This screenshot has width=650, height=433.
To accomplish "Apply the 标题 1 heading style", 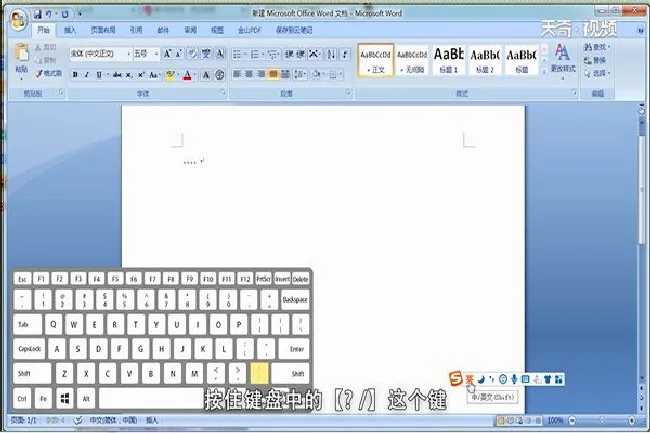I will tap(449, 60).
